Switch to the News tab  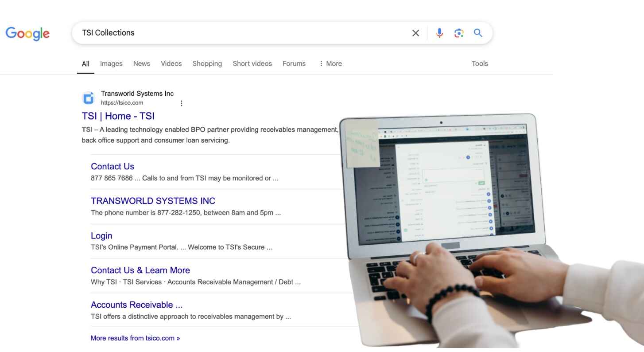pos(142,64)
